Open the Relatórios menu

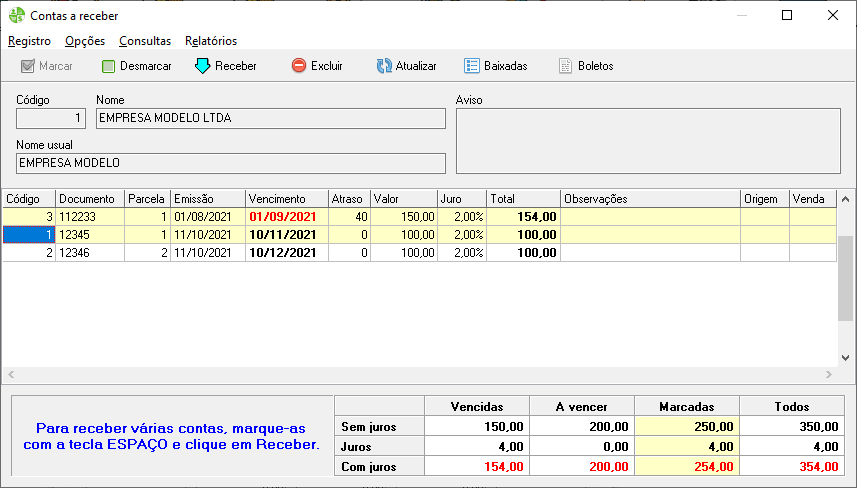point(211,41)
